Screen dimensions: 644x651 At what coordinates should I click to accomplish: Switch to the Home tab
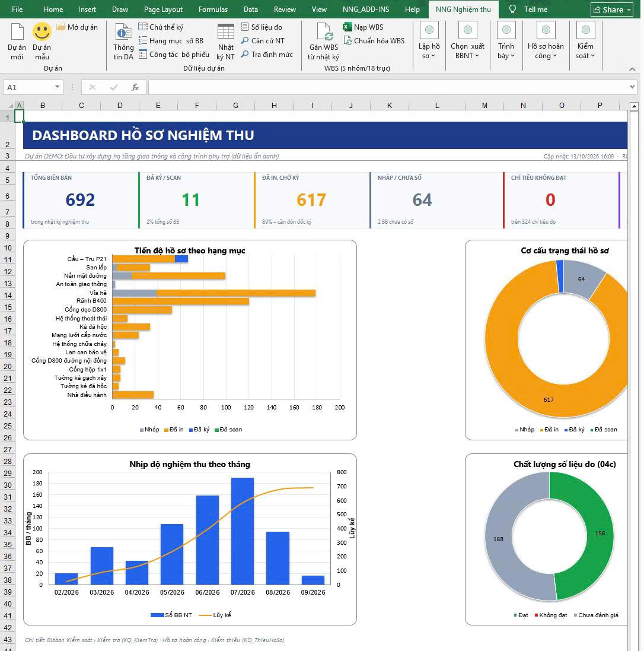(53, 9)
